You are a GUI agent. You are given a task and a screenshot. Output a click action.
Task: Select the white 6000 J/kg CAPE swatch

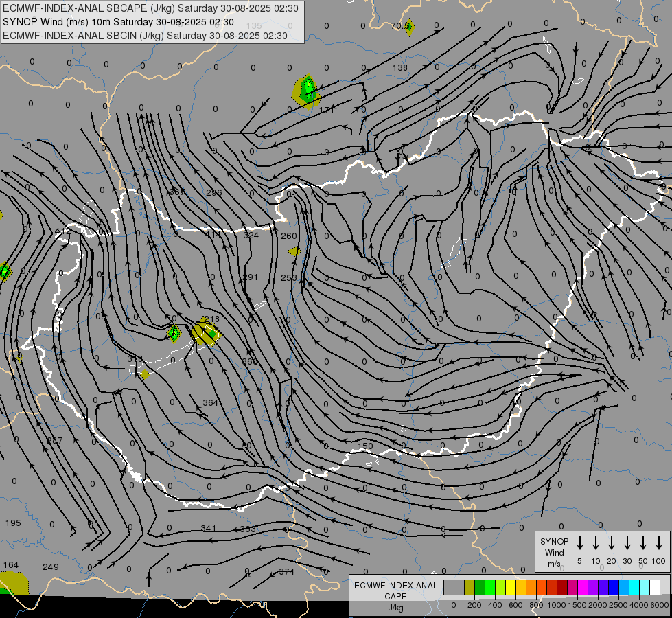pyautogui.click(x=655, y=588)
